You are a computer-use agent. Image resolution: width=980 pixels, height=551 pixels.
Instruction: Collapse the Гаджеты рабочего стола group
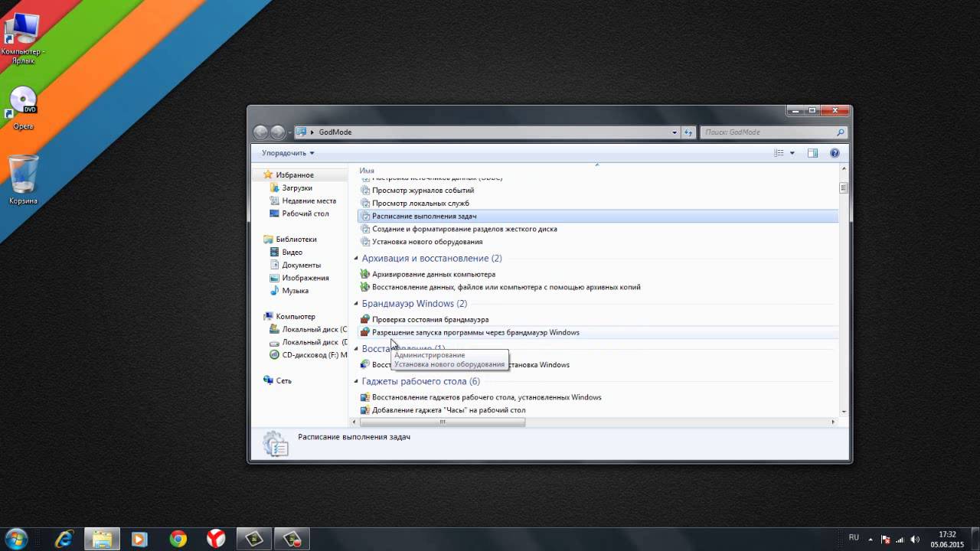[357, 382]
